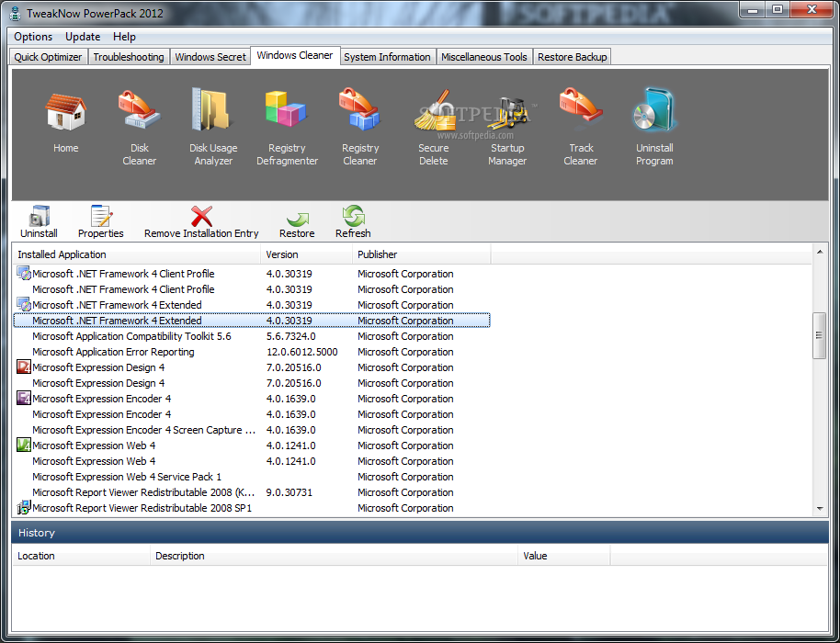Switch to the Troubleshooting tab

click(129, 57)
